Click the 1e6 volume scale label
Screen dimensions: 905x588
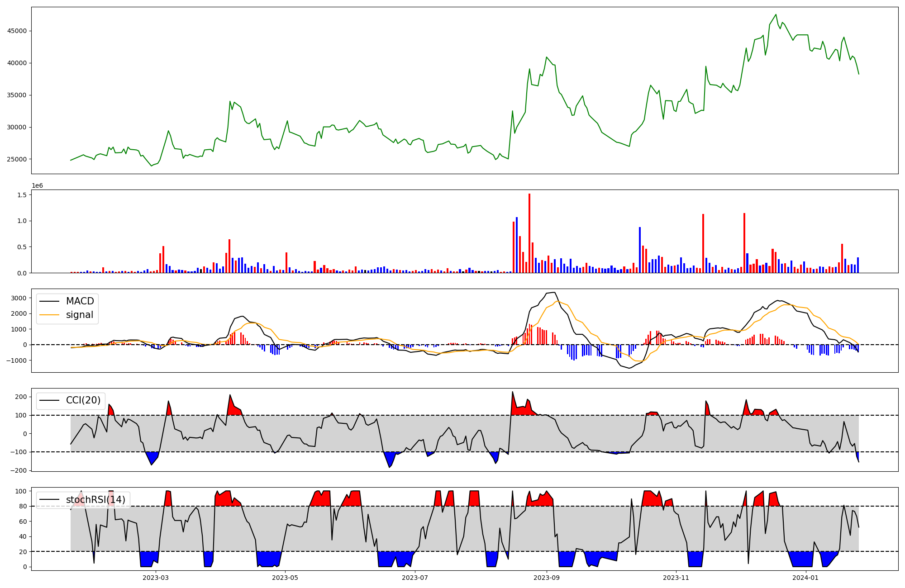[x=37, y=186]
